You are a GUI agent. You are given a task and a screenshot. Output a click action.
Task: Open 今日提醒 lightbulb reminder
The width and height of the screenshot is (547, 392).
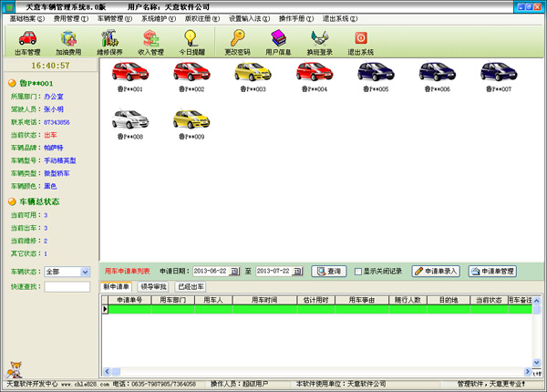point(191,42)
